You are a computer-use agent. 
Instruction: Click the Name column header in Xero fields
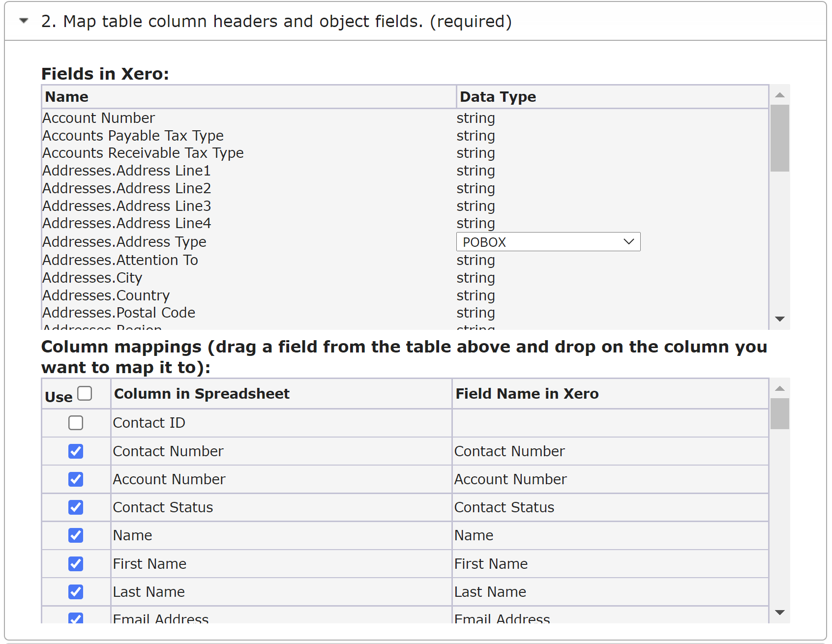[249, 97]
